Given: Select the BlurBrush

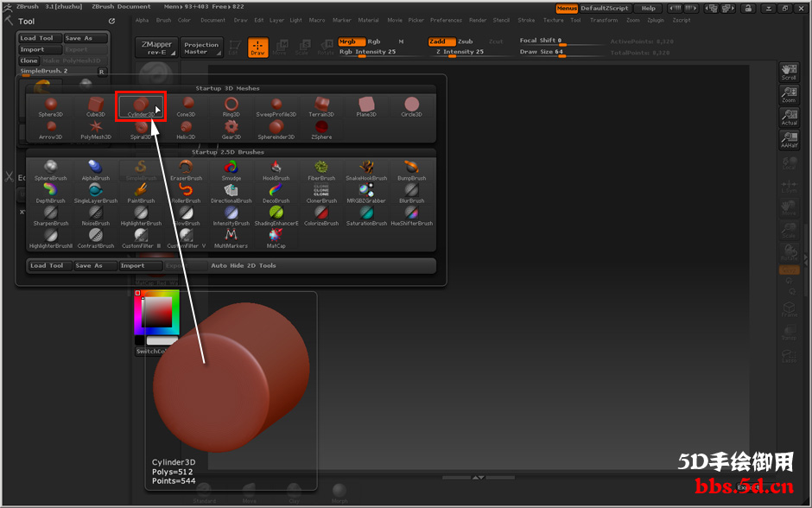Looking at the screenshot, I should coord(412,194).
